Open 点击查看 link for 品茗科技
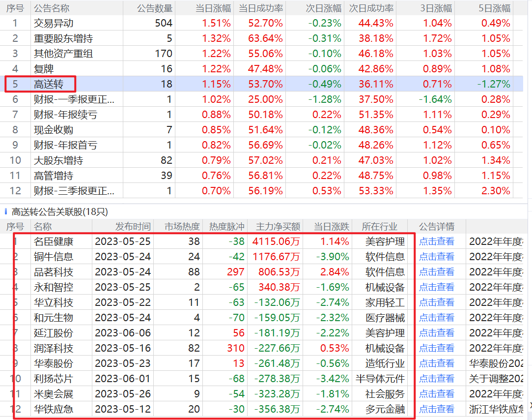The width and height of the screenshot is (532, 420). 437,272
